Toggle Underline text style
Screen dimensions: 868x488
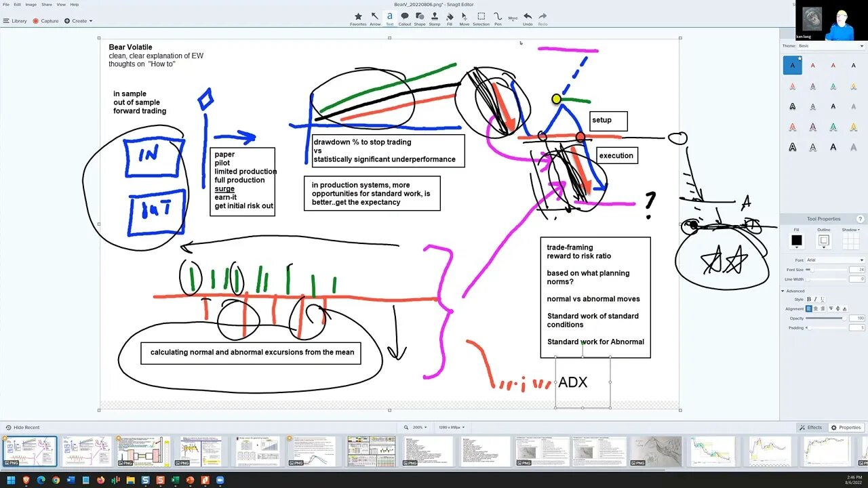pyautogui.click(x=821, y=299)
